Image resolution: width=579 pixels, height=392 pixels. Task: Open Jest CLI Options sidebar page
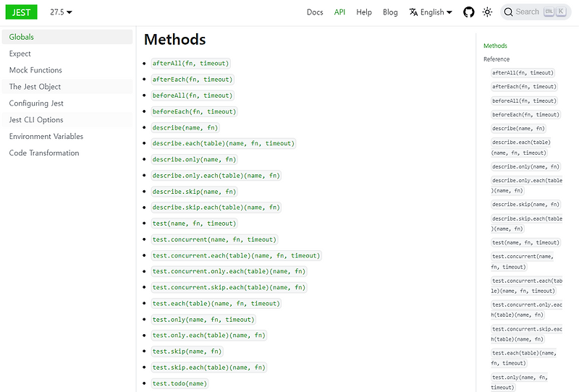click(36, 120)
